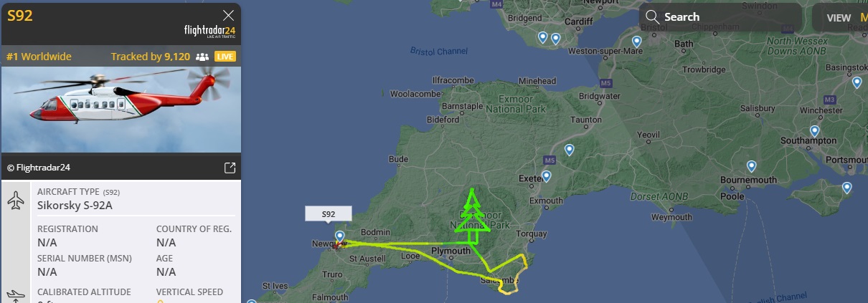The image size is (868, 303).
Task: Click the airplane aircraft type icon
Action: coord(15,200)
